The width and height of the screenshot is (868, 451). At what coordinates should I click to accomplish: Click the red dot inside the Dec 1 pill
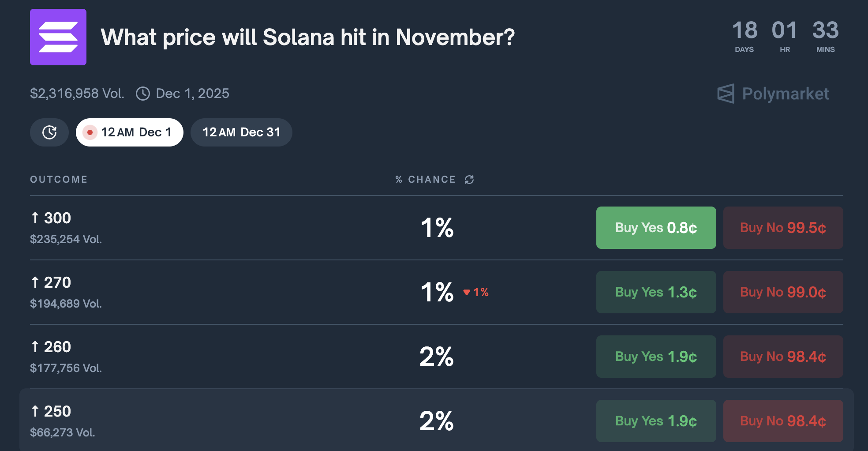tap(90, 132)
